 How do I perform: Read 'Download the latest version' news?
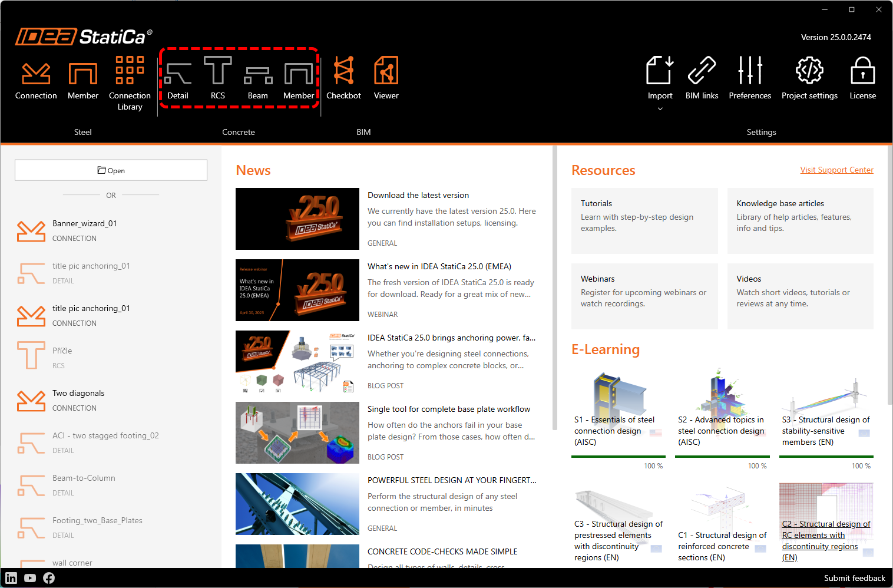pos(418,195)
